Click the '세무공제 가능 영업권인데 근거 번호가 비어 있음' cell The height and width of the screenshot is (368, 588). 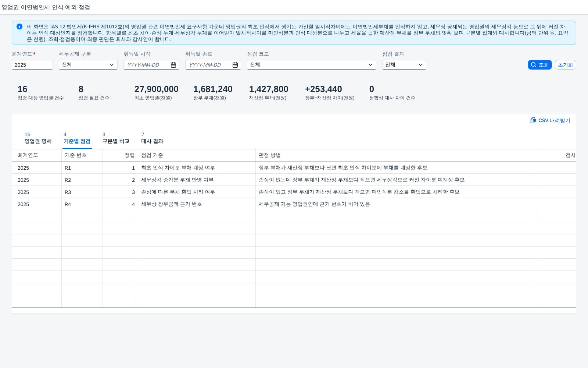(x=397, y=204)
